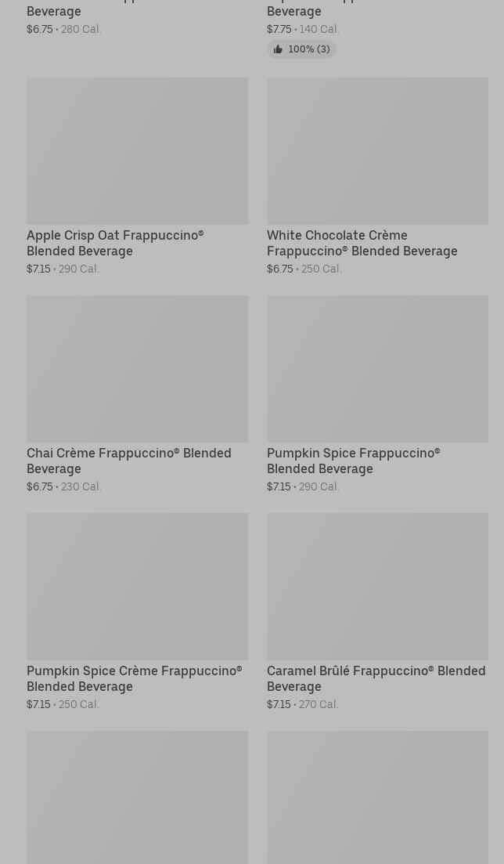The height and width of the screenshot is (864, 504).
Task: Open the image below Pumpkin Spice Crème Frappuccino
Action: 137,797
